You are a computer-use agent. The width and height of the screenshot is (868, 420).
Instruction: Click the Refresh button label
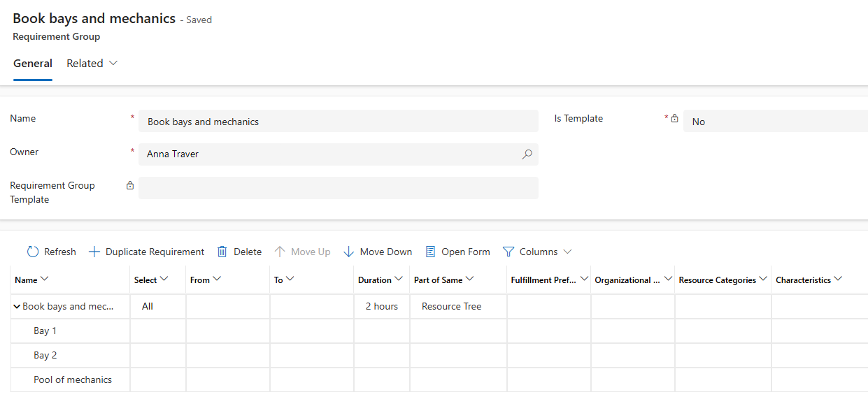coord(60,252)
